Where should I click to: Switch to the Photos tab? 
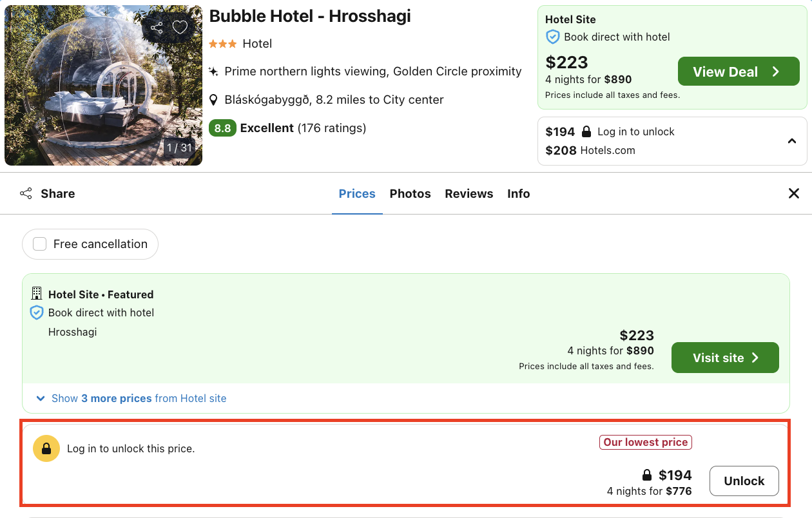(410, 193)
